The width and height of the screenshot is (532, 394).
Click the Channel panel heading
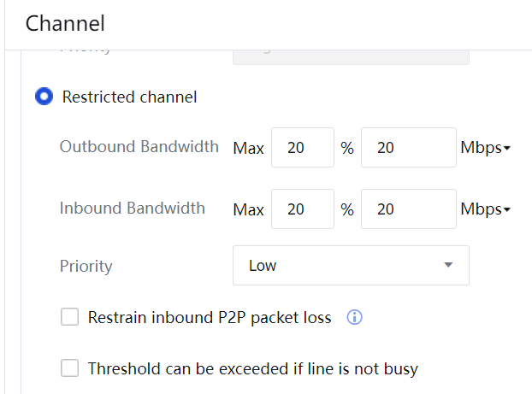(x=65, y=23)
